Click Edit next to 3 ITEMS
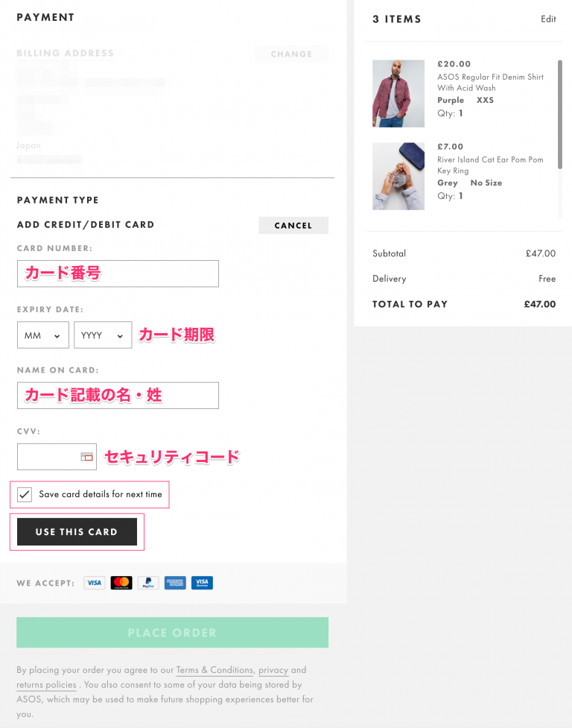Image resolution: width=572 pixels, height=728 pixels. [548, 19]
